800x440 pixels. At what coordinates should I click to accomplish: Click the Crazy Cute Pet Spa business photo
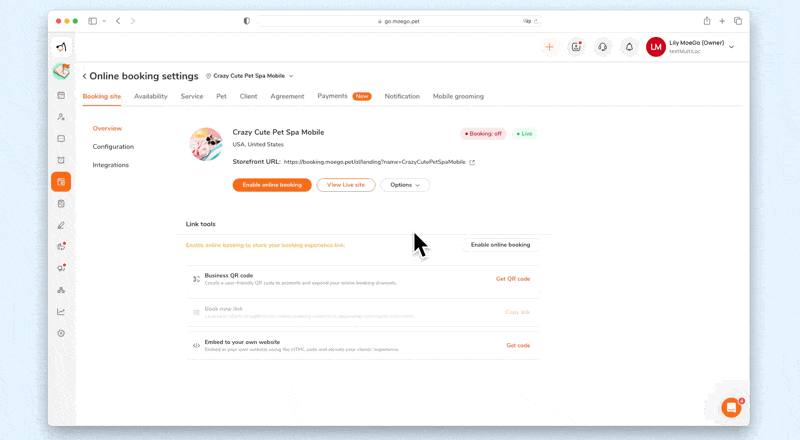point(206,144)
